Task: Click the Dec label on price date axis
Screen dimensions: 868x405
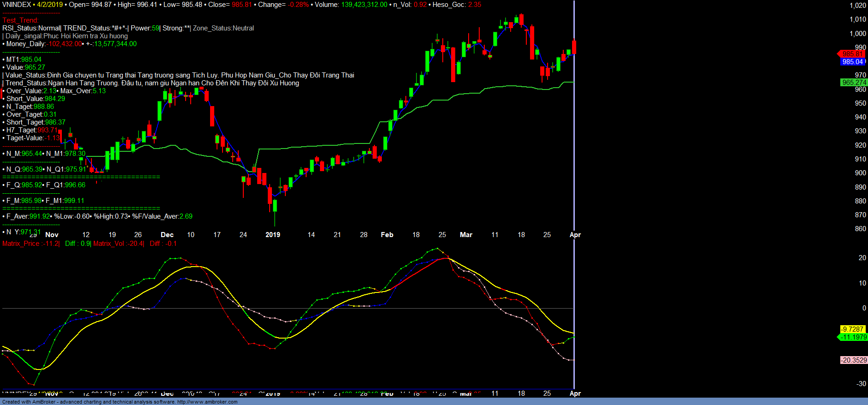Action: (167, 235)
